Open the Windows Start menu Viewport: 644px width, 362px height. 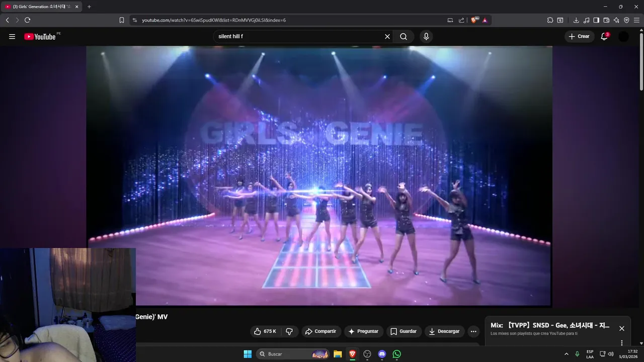(x=248, y=354)
